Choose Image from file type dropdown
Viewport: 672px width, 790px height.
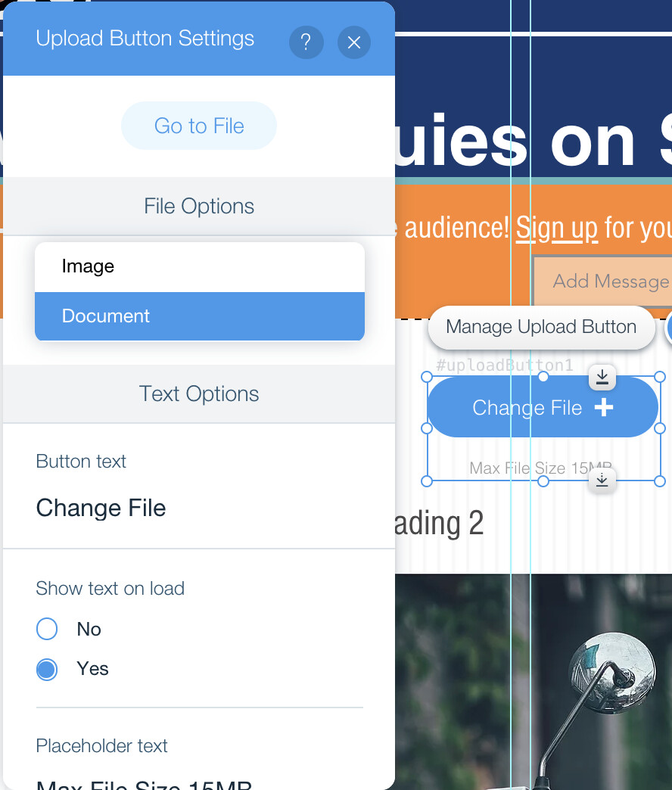[200, 266]
